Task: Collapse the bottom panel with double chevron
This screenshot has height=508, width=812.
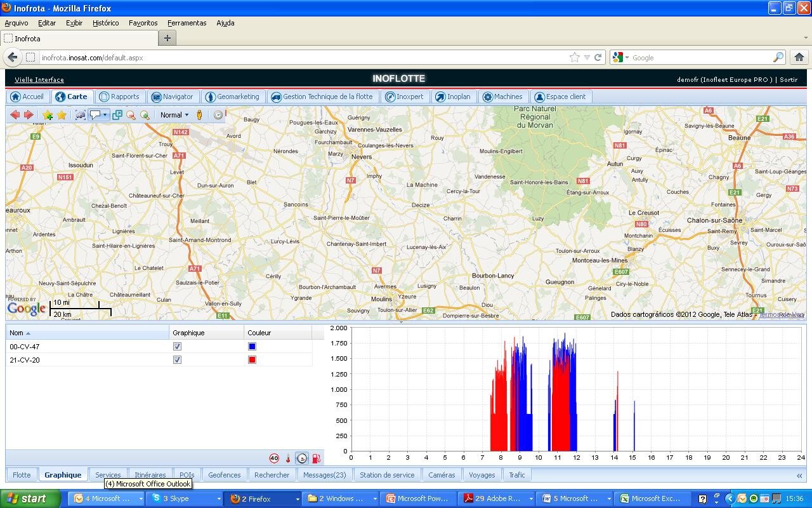Action: 799,476
